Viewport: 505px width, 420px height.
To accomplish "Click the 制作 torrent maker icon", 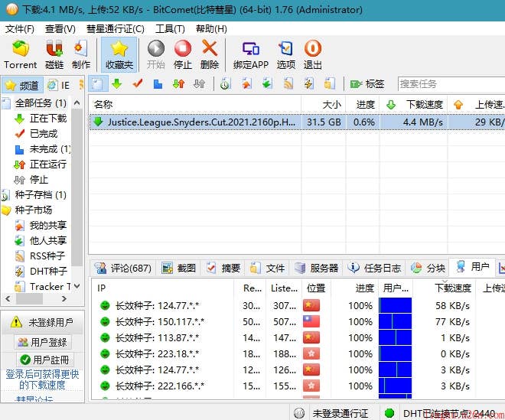I will 80,54.
